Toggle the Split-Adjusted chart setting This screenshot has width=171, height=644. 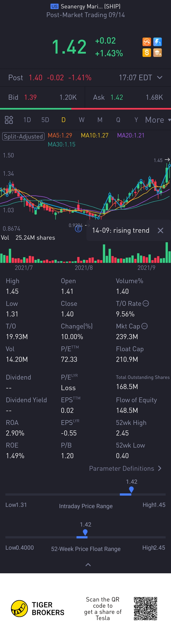click(x=23, y=137)
